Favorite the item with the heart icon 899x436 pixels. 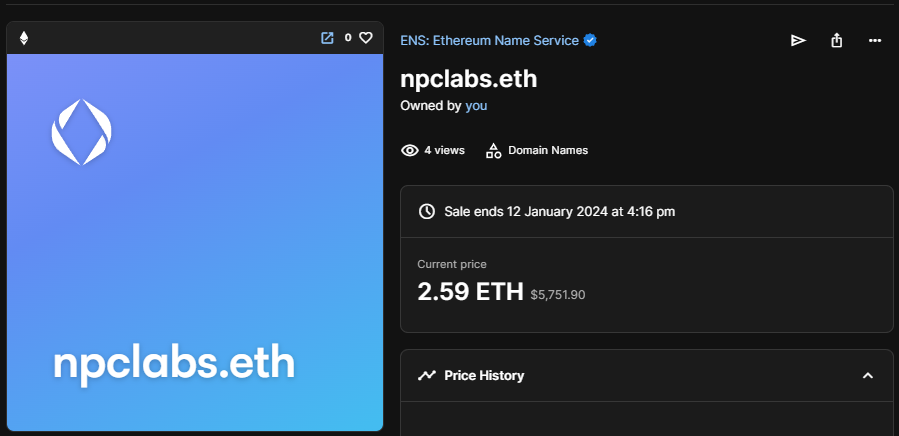point(366,38)
